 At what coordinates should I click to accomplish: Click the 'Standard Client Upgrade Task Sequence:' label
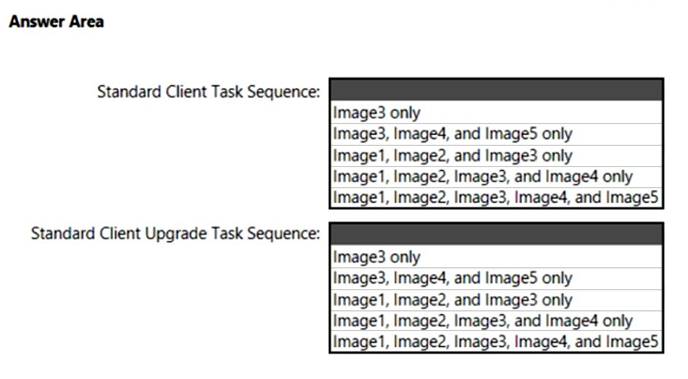(x=176, y=234)
